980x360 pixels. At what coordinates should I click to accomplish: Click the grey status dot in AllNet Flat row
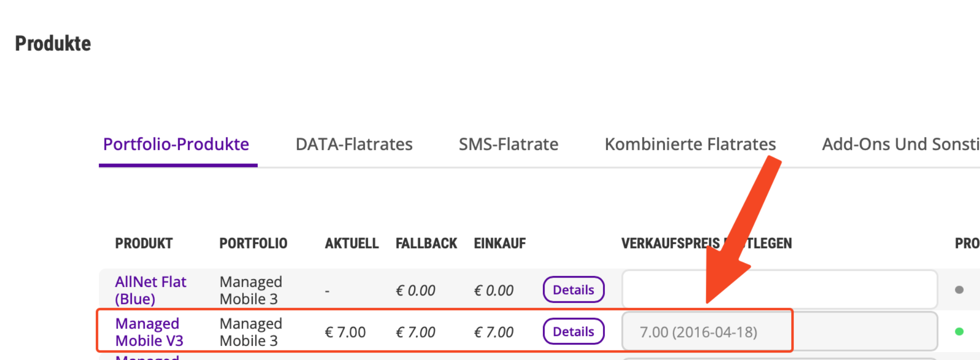pos(959,290)
